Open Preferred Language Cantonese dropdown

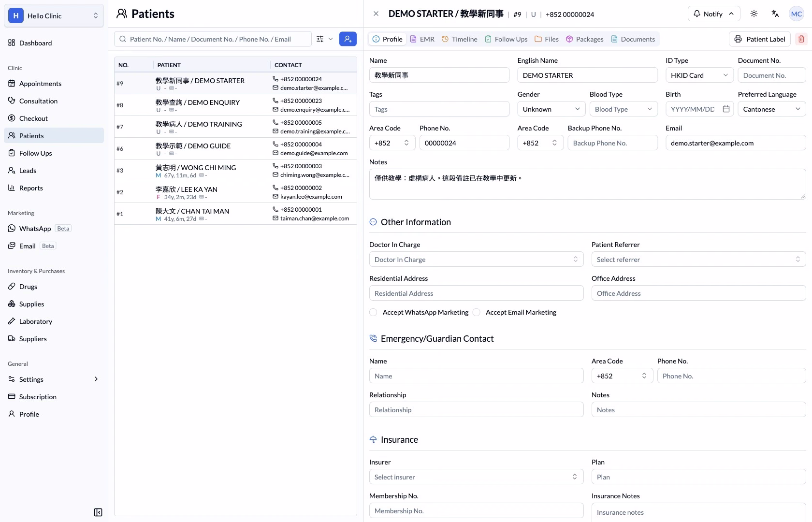pos(771,109)
